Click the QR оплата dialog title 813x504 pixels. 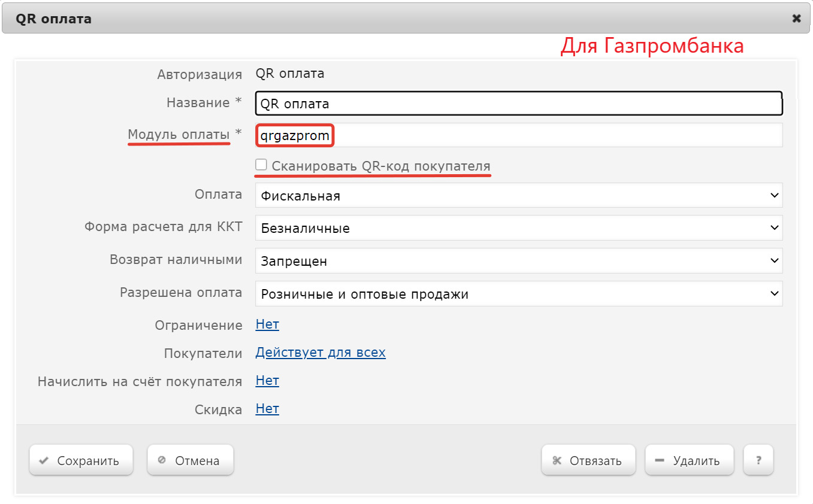point(54,19)
